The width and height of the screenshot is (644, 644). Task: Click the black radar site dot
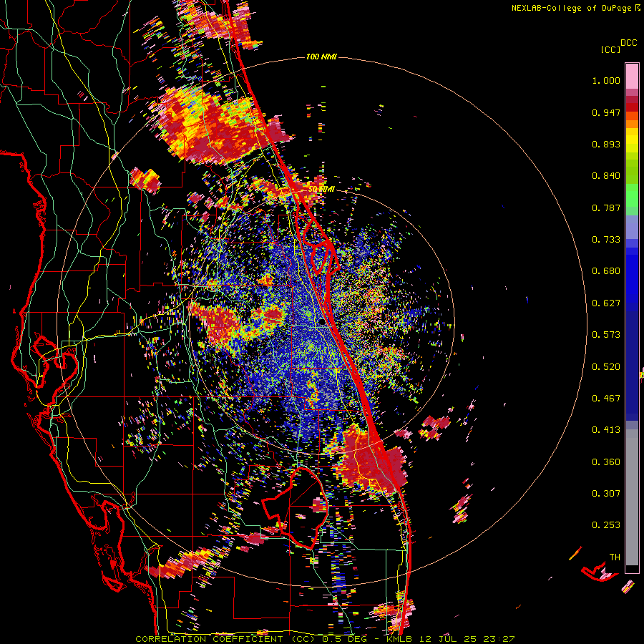click(x=323, y=323)
